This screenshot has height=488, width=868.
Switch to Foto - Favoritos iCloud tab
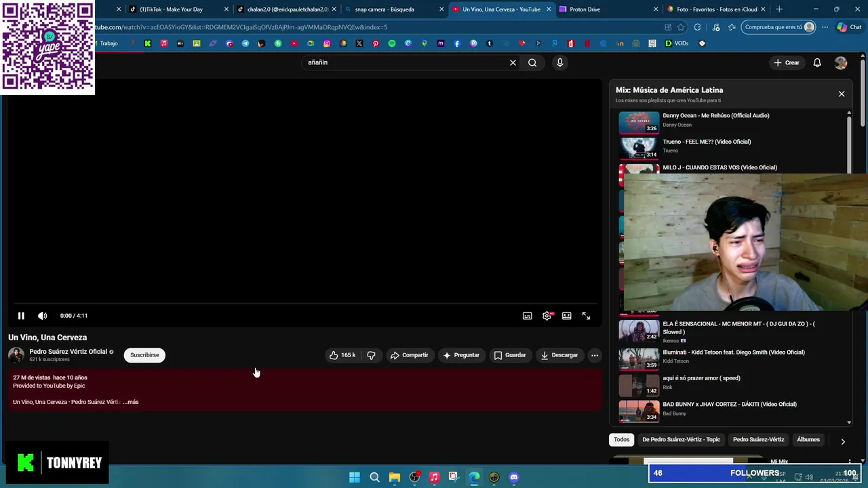(715, 9)
